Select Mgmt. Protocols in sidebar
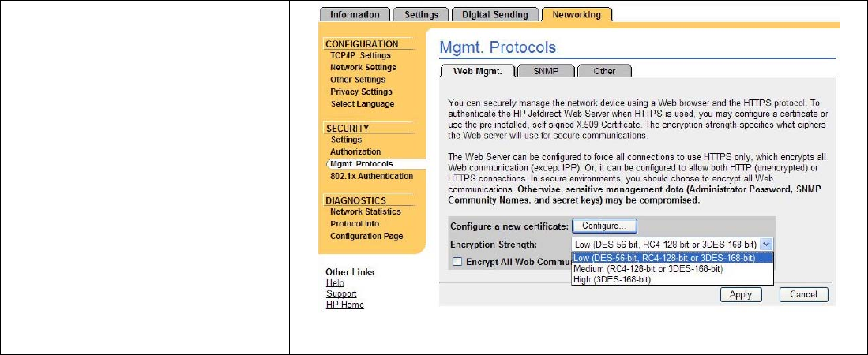 pyautogui.click(x=362, y=163)
